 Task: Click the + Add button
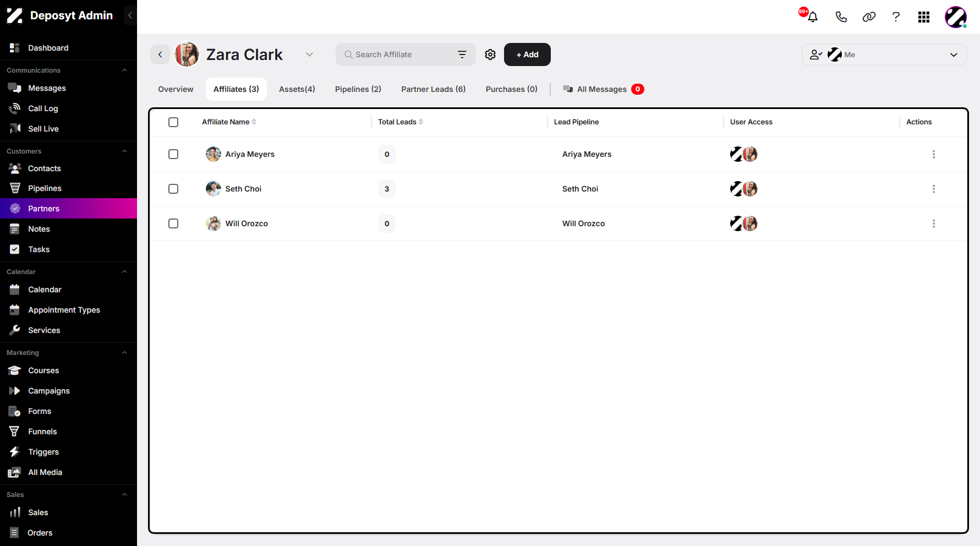pyautogui.click(x=527, y=54)
